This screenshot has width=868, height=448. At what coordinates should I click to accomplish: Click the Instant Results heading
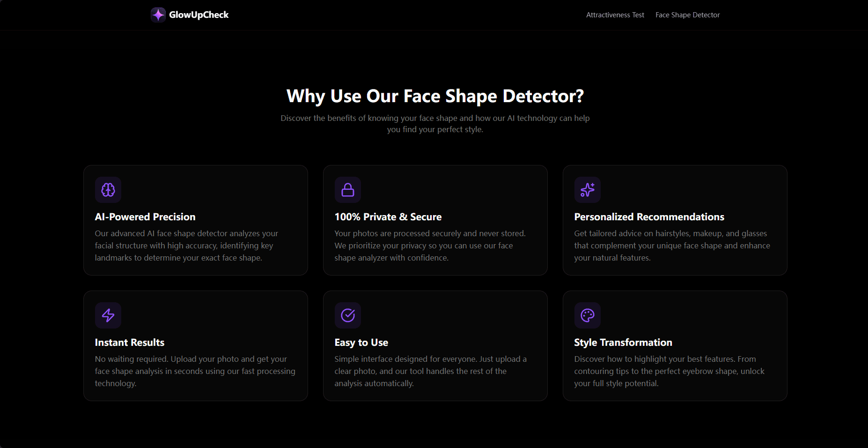pos(129,342)
